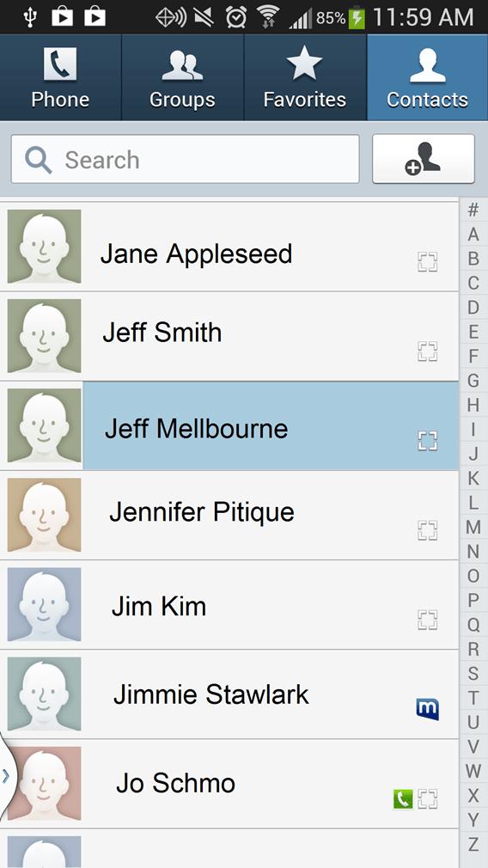Switch to the Groups tab
Image resolution: width=488 pixels, height=868 pixels.
[x=183, y=77]
